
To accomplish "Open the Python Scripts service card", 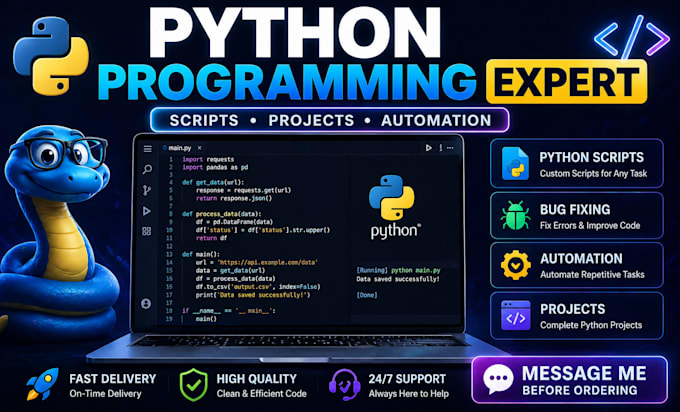I will point(577,163).
